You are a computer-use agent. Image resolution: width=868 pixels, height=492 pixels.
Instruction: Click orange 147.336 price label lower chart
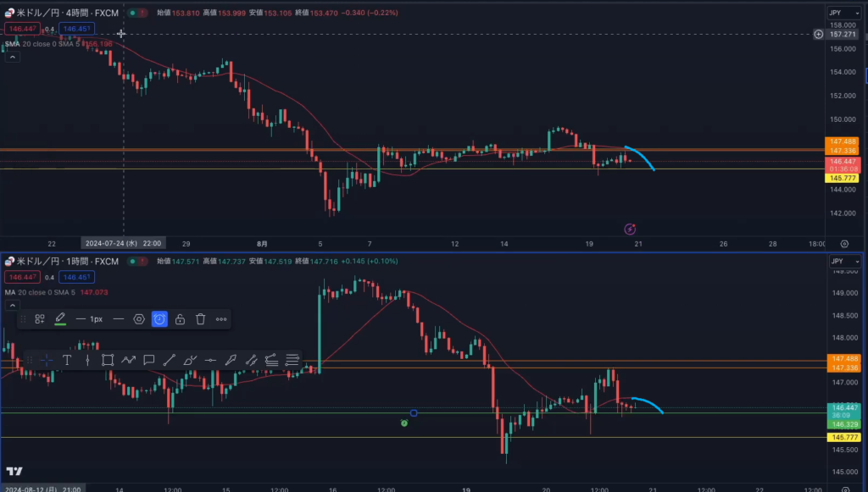844,368
